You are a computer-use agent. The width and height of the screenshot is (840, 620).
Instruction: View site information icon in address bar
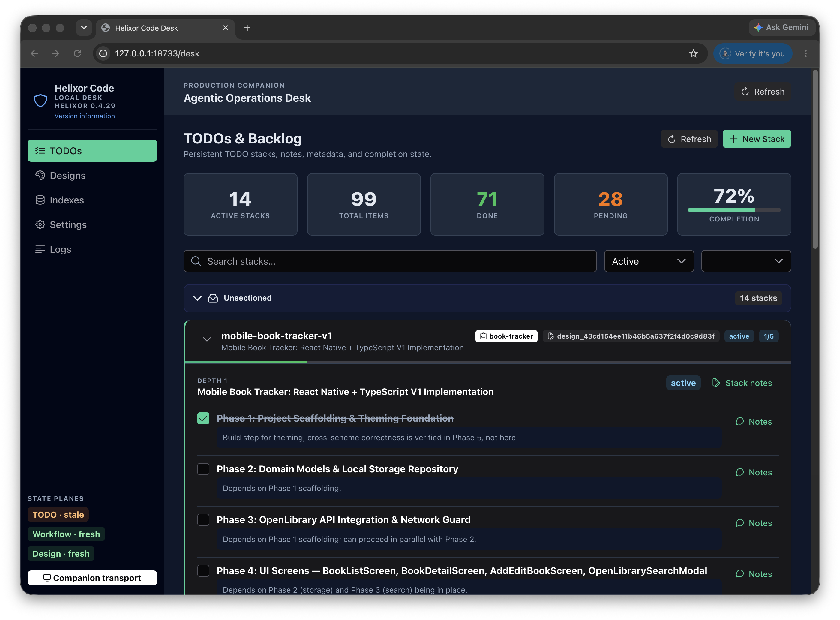tap(103, 54)
